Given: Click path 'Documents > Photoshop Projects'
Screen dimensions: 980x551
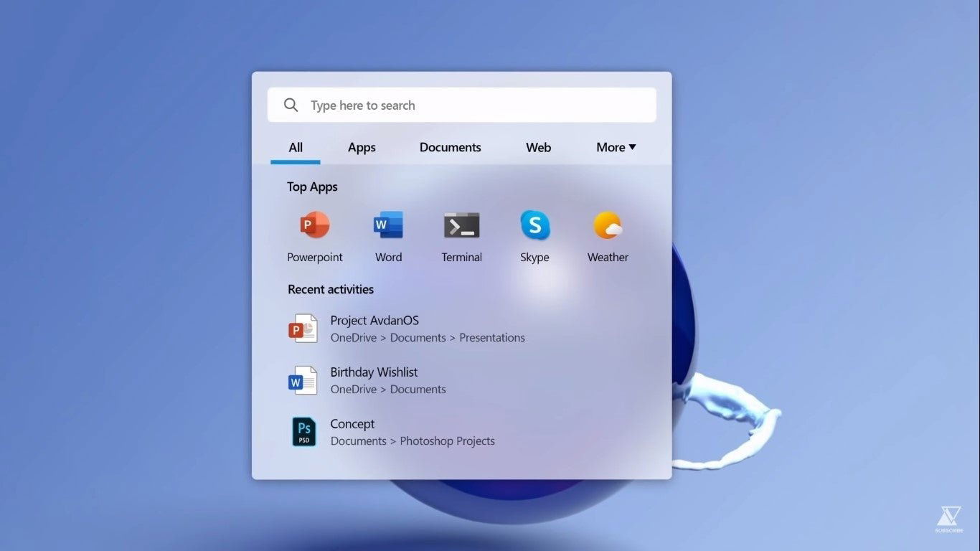Looking at the screenshot, I should pos(413,441).
